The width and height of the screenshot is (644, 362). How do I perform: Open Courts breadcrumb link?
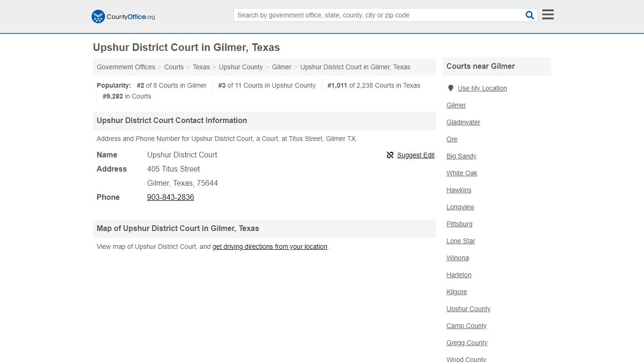(x=174, y=67)
